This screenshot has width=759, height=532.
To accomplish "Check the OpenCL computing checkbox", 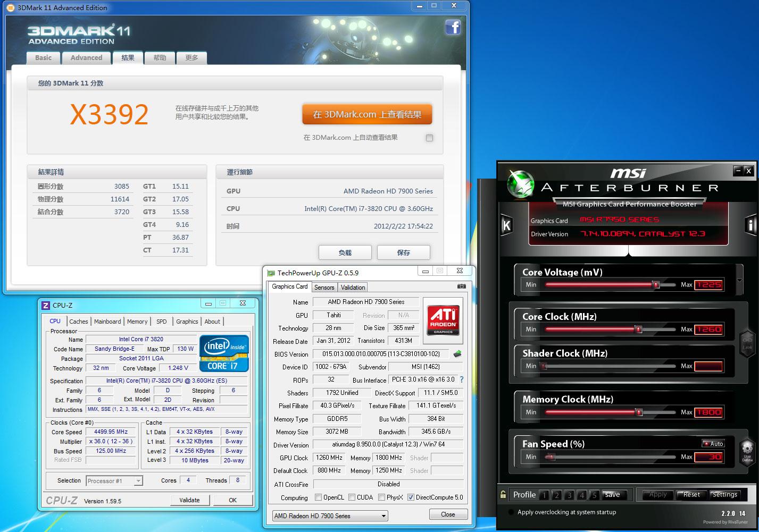I will click(x=318, y=497).
